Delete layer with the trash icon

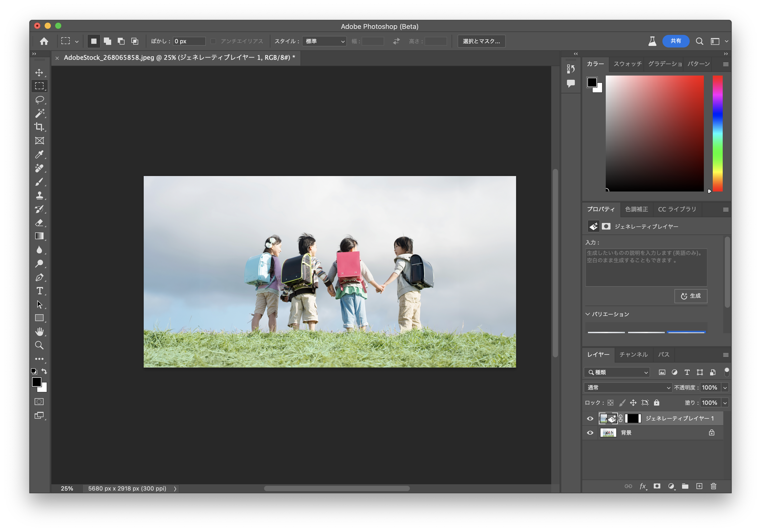(714, 486)
